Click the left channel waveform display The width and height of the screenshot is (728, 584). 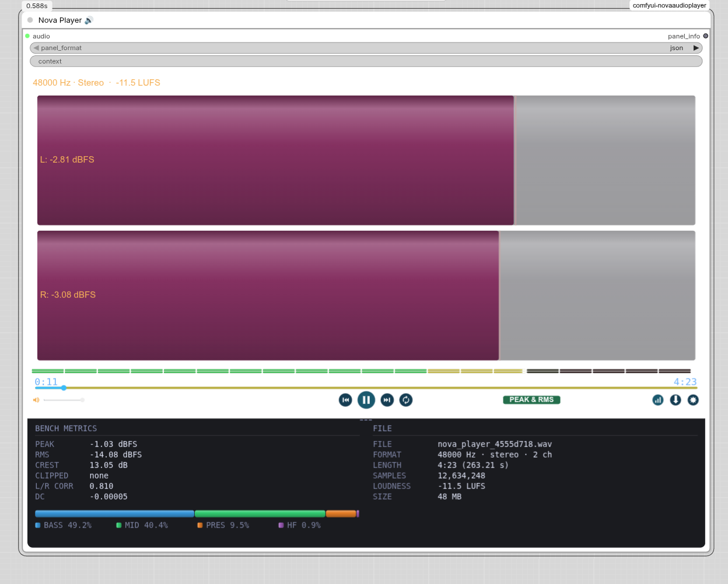366,160
